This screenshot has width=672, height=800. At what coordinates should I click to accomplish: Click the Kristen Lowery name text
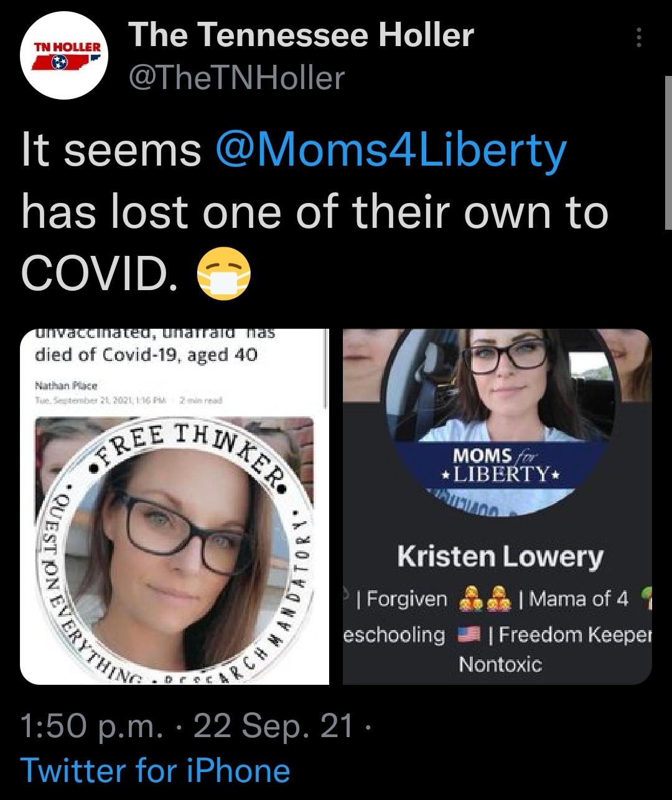tap(500, 556)
